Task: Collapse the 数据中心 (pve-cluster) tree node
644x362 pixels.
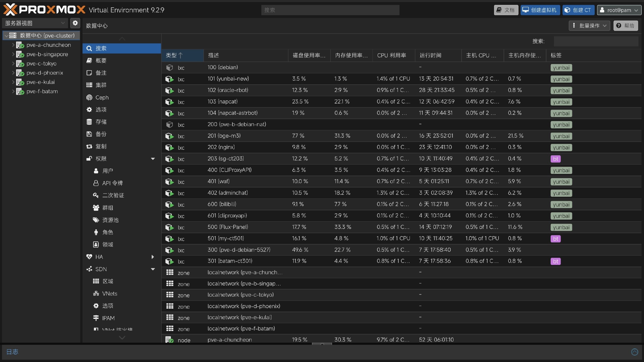Action: pos(6,36)
